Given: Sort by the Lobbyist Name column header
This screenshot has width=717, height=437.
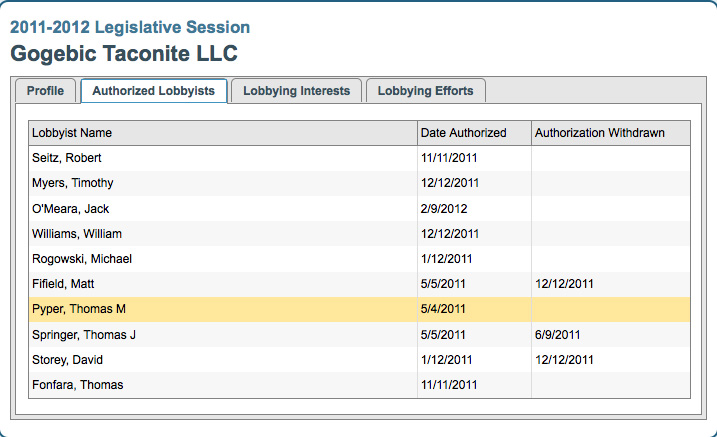Looking at the screenshot, I should coord(72,133).
